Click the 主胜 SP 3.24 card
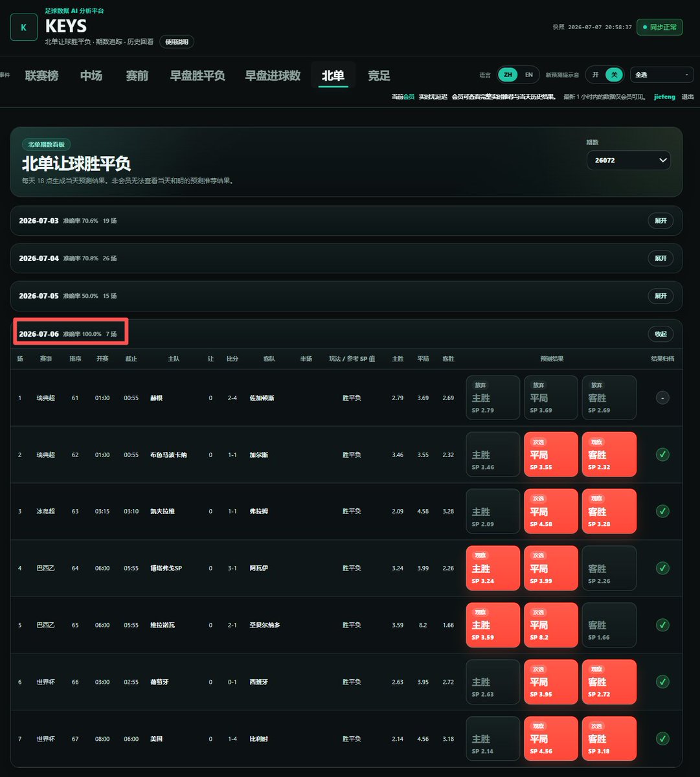 click(493, 568)
